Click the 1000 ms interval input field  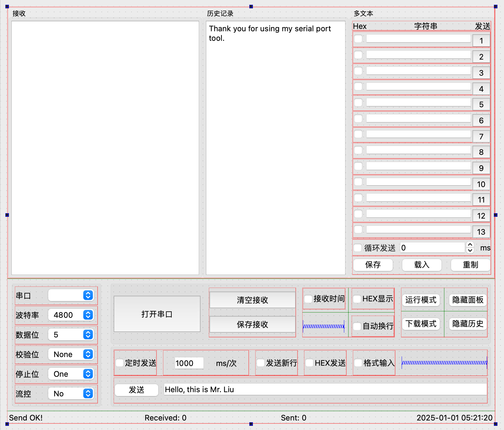(189, 363)
